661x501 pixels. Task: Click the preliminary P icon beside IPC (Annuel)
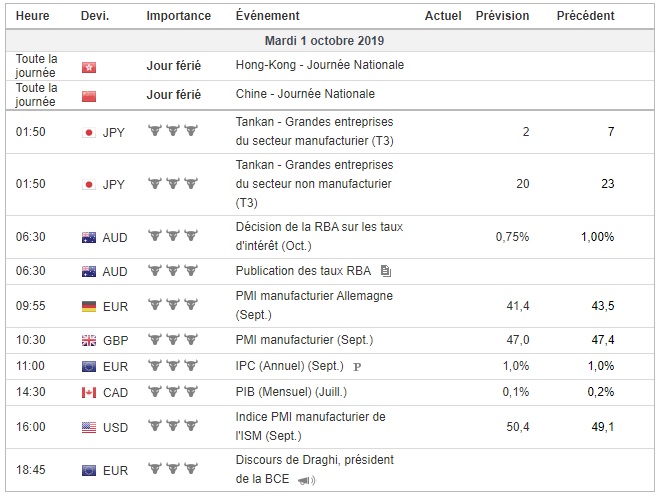357,367
